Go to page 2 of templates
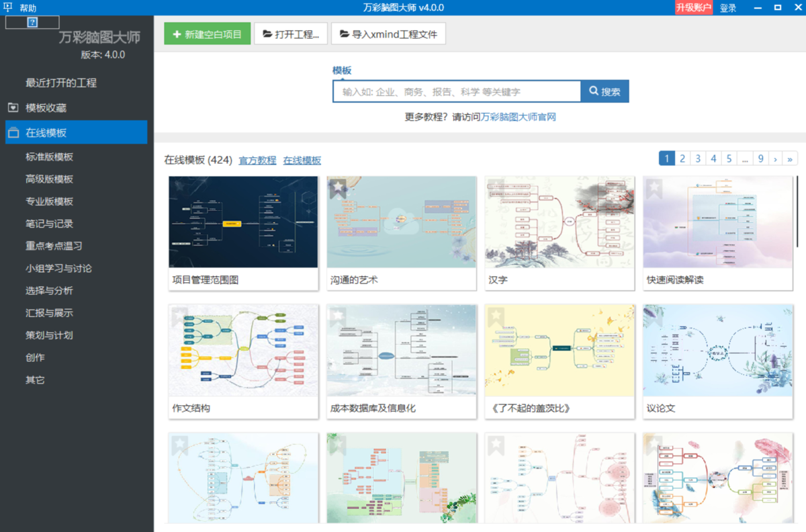Image resolution: width=806 pixels, height=532 pixels. click(682, 159)
